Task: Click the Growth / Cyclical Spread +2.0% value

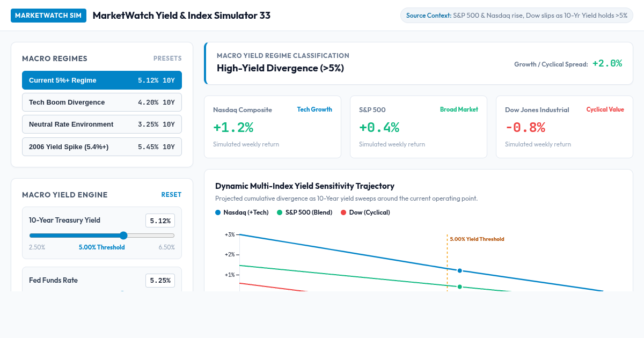Action: tap(607, 63)
